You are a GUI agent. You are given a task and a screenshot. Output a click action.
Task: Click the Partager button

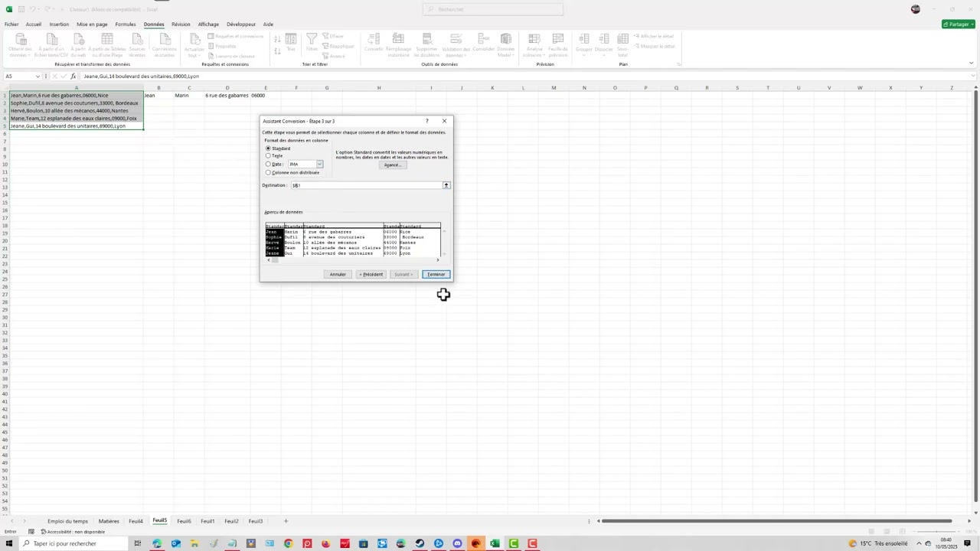(x=957, y=24)
